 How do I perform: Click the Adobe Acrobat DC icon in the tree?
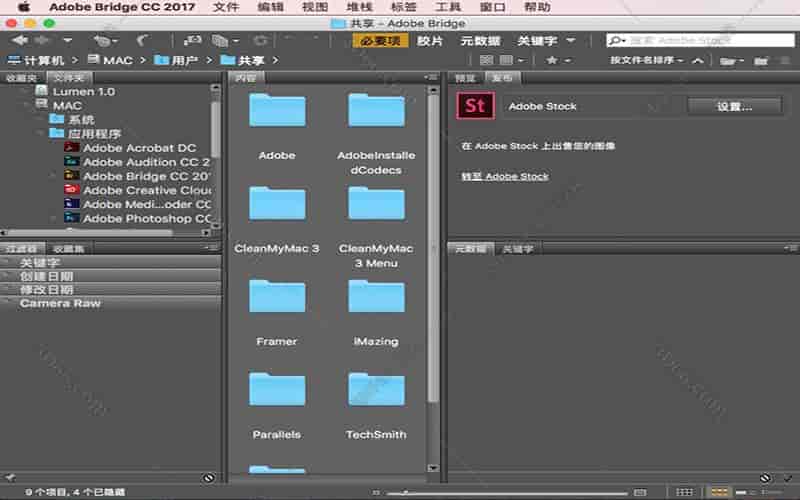pyautogui.click(x=71, y=148)
